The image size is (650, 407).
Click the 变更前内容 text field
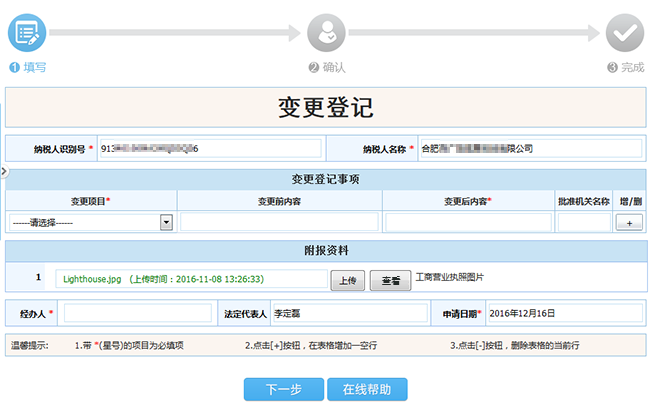click(280, 222)
